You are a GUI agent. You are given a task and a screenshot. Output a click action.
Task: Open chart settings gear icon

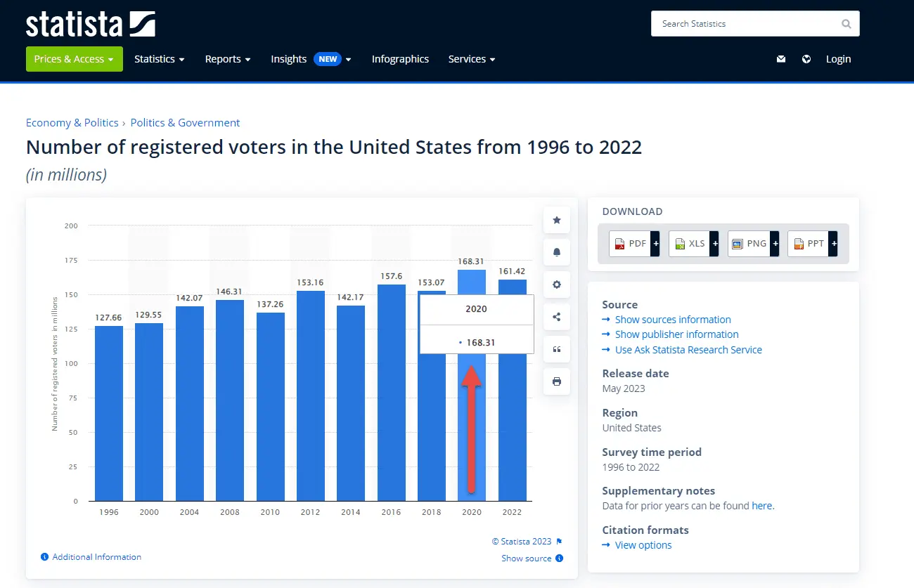pos(557,285)
